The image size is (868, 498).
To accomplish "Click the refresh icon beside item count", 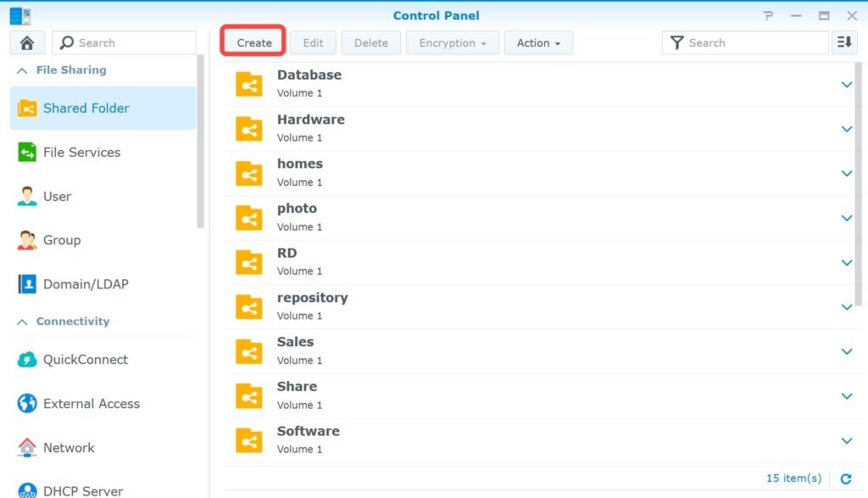I will click(845, 478).
